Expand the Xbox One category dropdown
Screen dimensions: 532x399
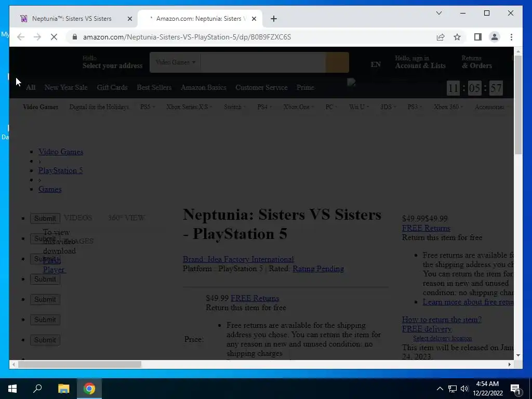click(299, 107)
